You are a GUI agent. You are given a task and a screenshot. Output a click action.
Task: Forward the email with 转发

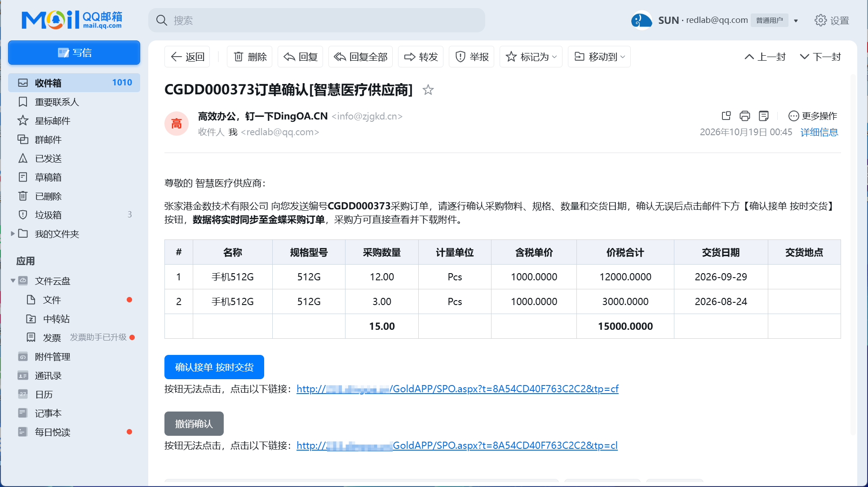[x=421, y=57]
